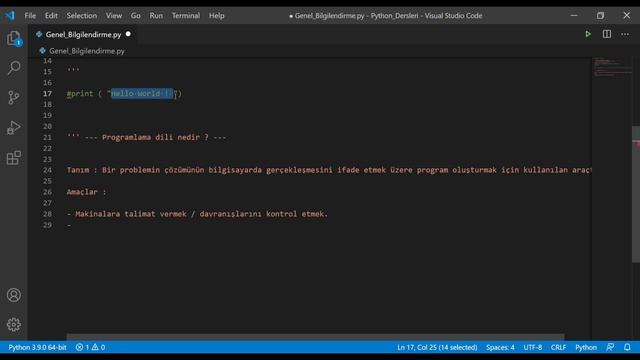Click line number 17 in gutter
The image size is (640, 360).
[47, 93]
